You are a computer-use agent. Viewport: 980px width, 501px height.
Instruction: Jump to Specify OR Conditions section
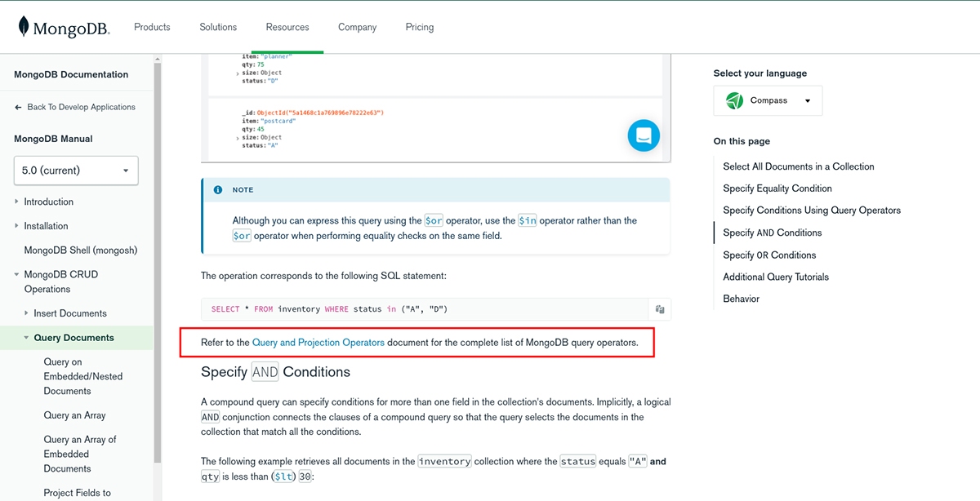click(x=769, y=255)
